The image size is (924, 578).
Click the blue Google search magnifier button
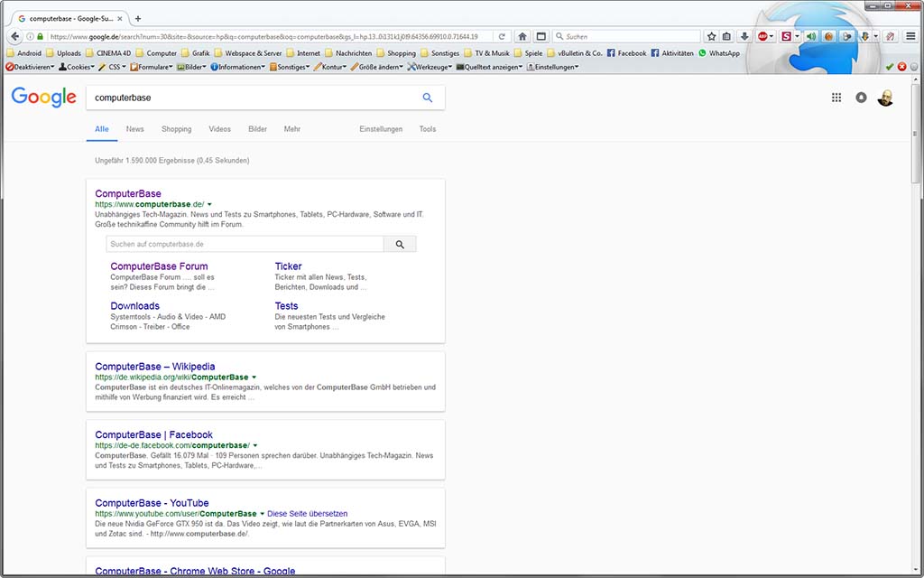point(427,98)
